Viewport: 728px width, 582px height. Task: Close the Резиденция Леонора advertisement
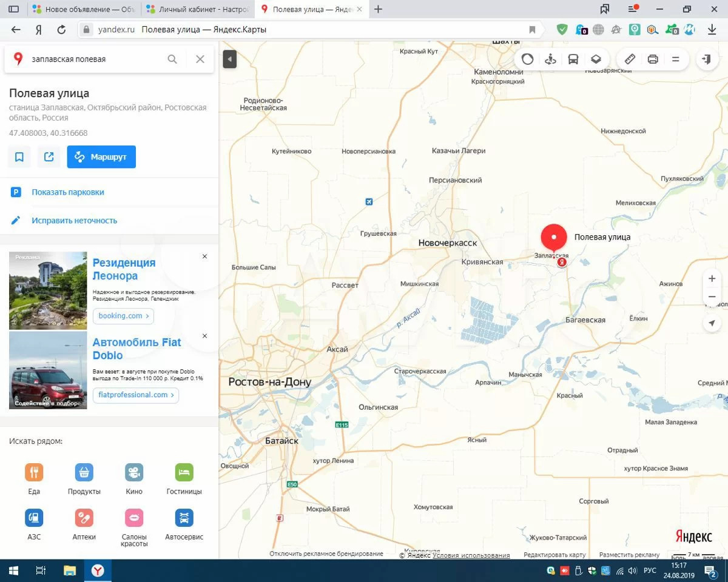point(204,256)
